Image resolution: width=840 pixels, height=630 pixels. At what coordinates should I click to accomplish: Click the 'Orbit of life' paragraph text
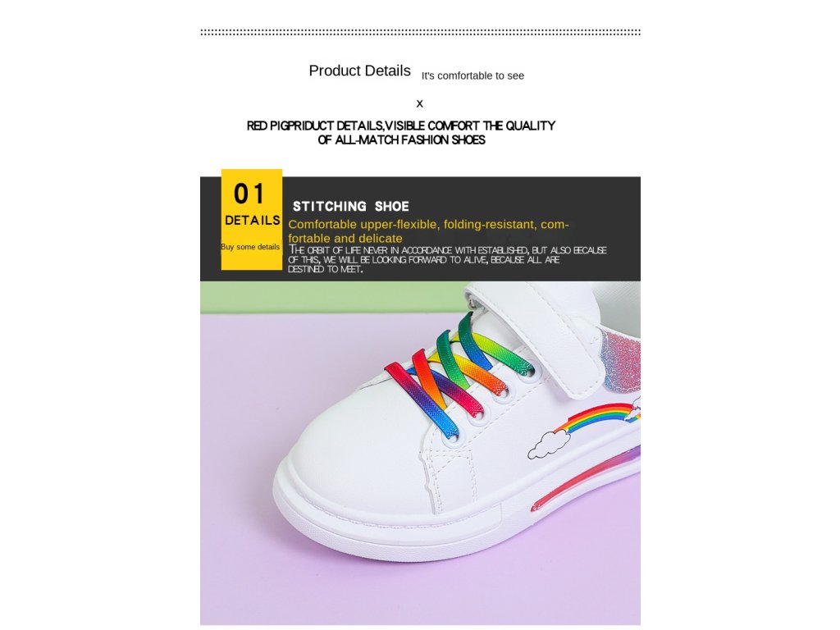coord(447,259)
